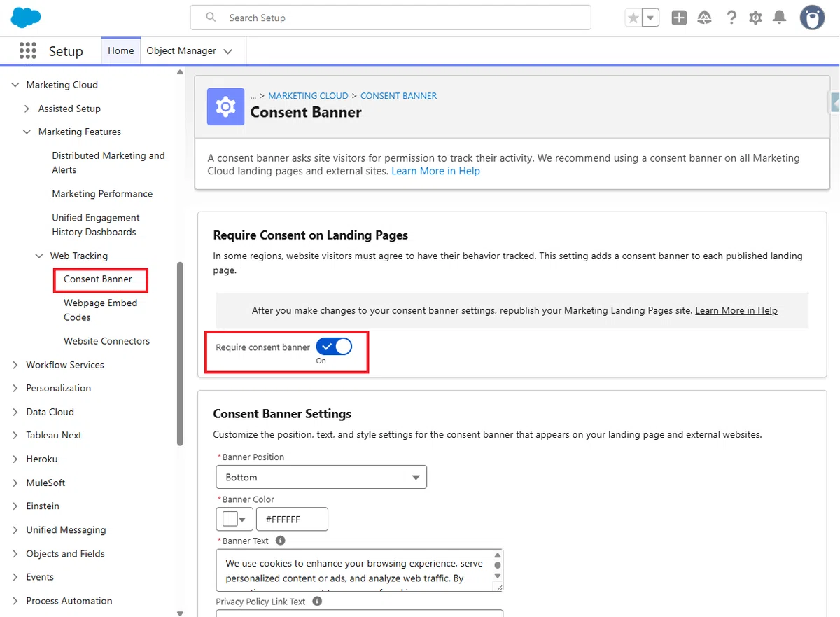Expand the Data Cloud tree node
Screen dimensions: 840x617
pos(15,412)
